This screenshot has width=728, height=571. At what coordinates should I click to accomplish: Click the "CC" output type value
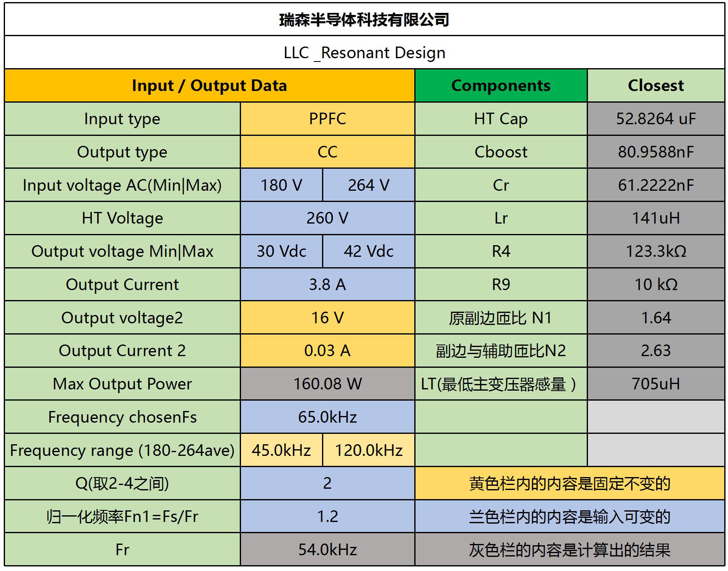coord(327,152)
